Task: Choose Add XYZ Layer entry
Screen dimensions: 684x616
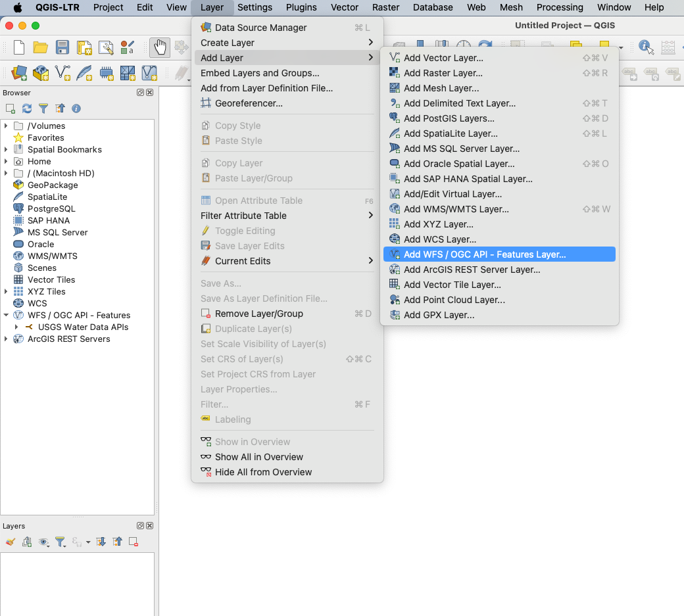Action: 499,225
